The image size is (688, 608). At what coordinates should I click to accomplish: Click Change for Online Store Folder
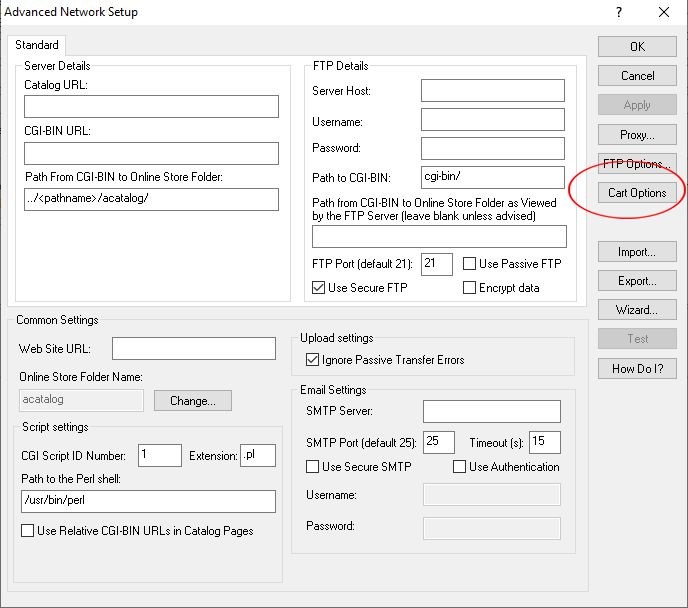192,400
